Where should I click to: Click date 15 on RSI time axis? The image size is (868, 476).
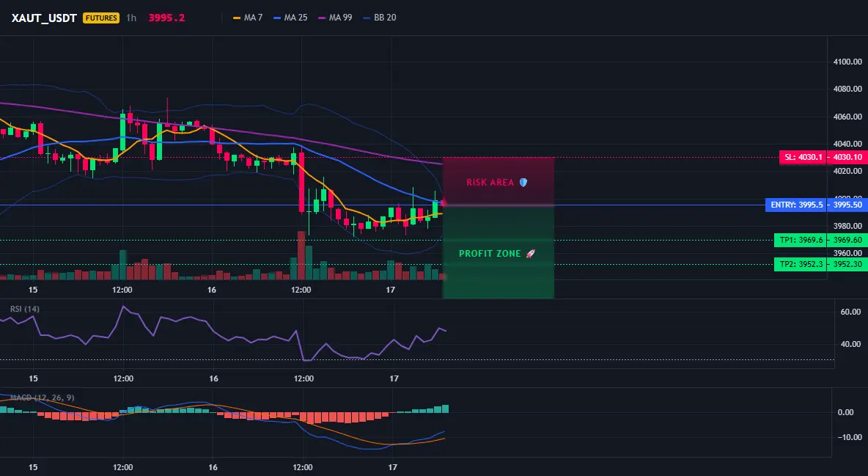click(33, 378)
